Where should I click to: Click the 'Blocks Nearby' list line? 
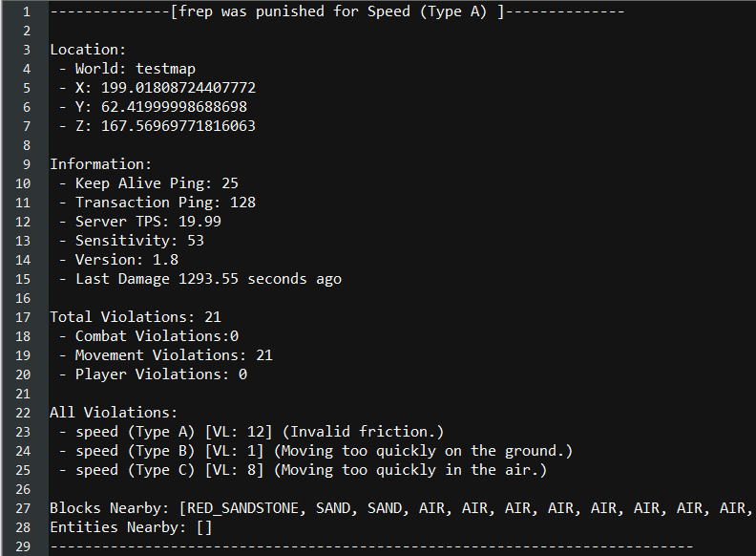[401, 508]
